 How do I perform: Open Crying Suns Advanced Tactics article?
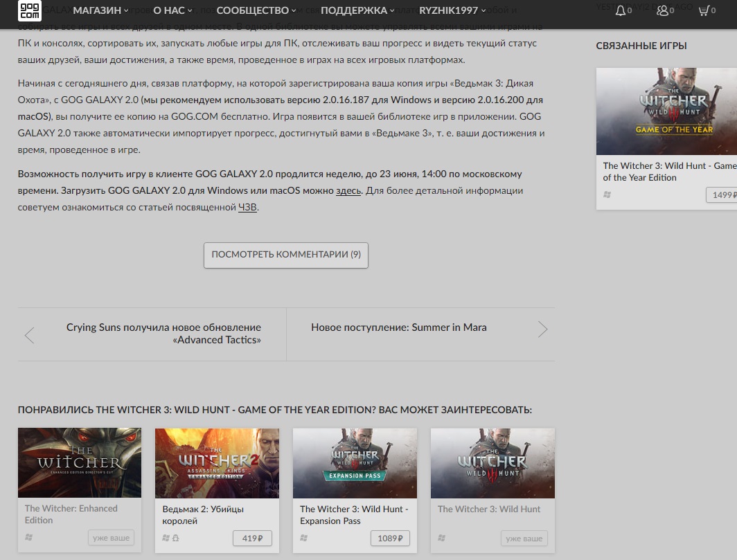(163, 334)
